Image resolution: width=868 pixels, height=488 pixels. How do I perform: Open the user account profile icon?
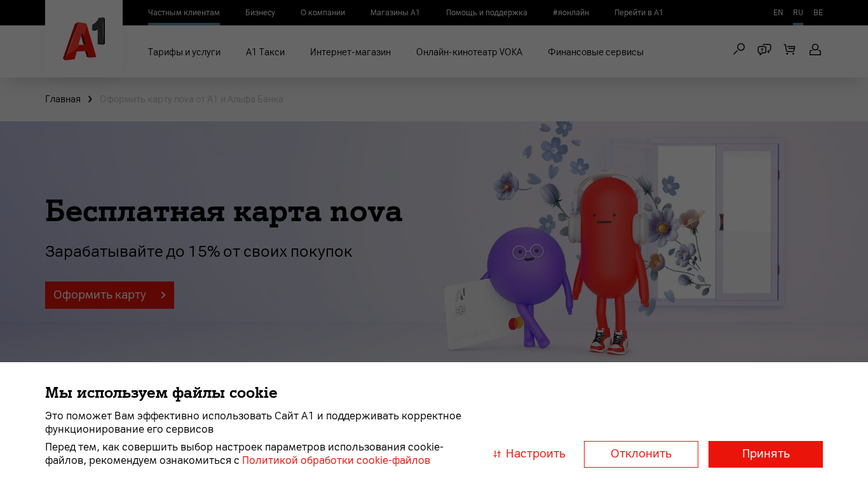pos(815,50)
